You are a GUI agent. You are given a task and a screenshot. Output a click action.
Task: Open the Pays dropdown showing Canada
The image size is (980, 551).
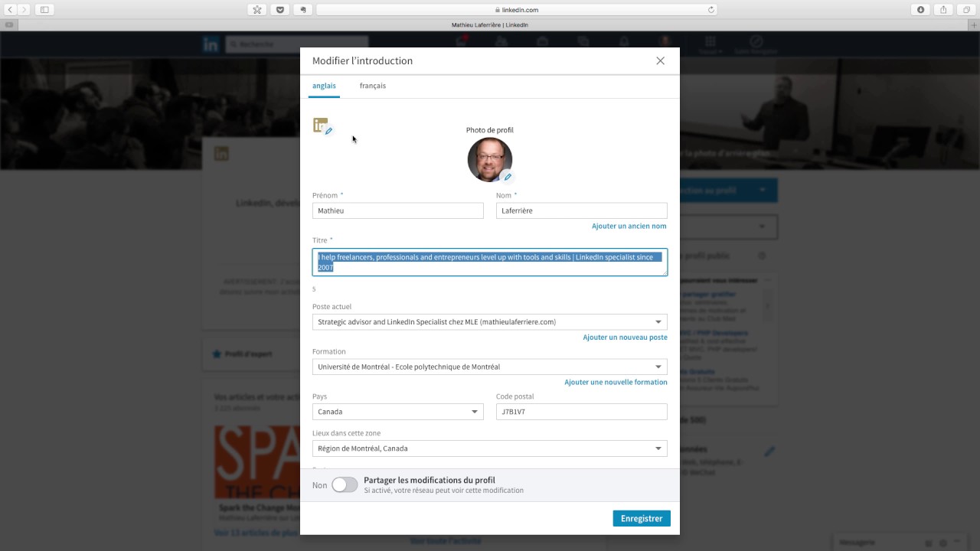point(398,412)
